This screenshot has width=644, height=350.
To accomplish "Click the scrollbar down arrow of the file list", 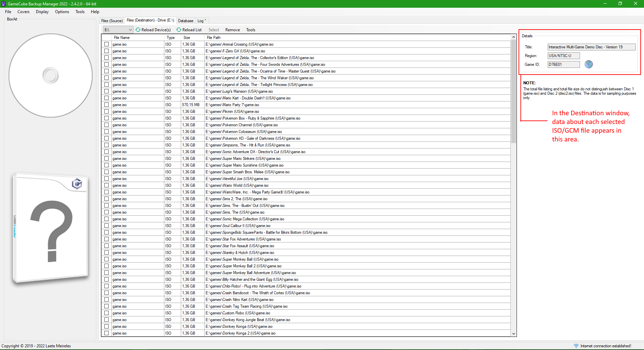I will point(514,334).
